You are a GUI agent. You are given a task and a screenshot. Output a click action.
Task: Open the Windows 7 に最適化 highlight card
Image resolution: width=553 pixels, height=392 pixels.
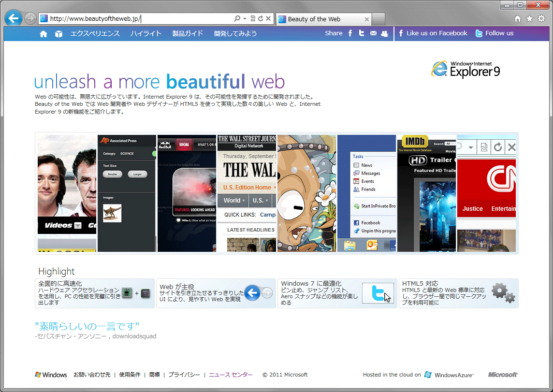(337, 293)
